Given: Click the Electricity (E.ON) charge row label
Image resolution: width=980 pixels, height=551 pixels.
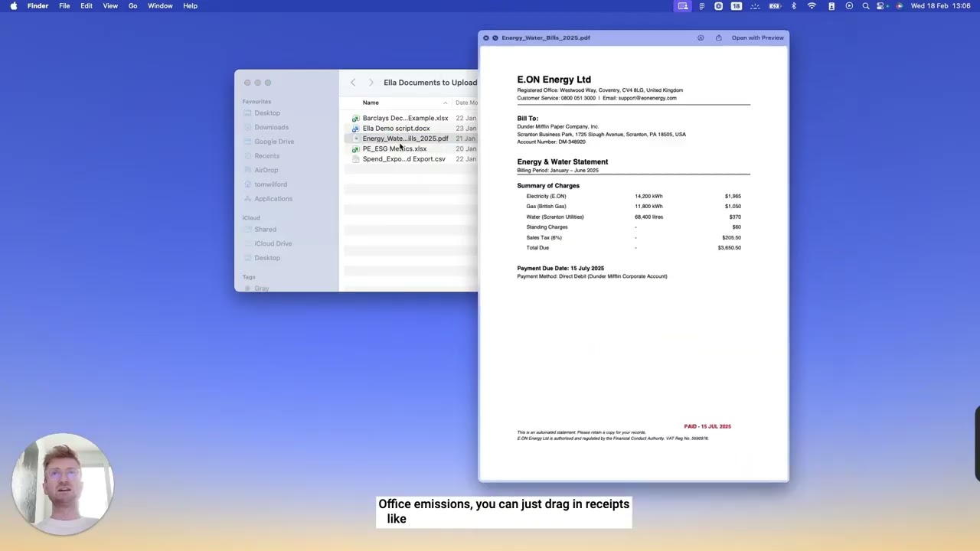Looking at the screenshot, I should tap(546, 196).
